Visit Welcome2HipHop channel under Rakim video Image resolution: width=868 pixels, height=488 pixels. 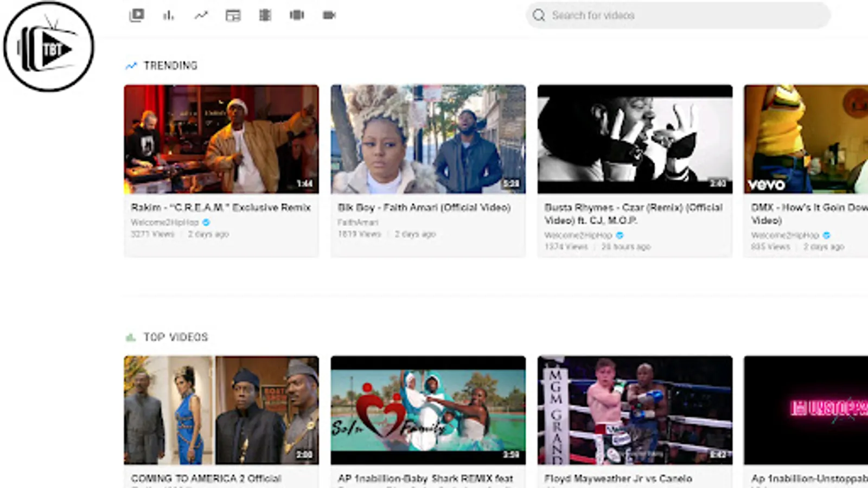[x=165, y=222]
